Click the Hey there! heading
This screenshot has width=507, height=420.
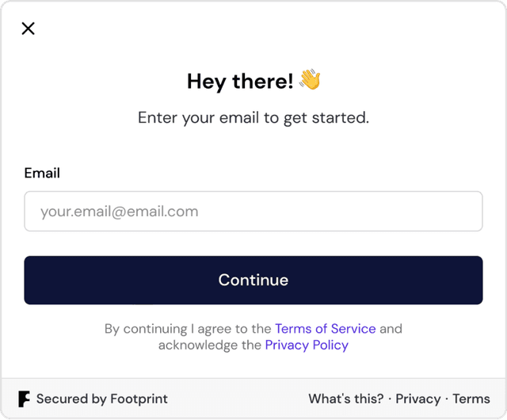tap(240, 81)
